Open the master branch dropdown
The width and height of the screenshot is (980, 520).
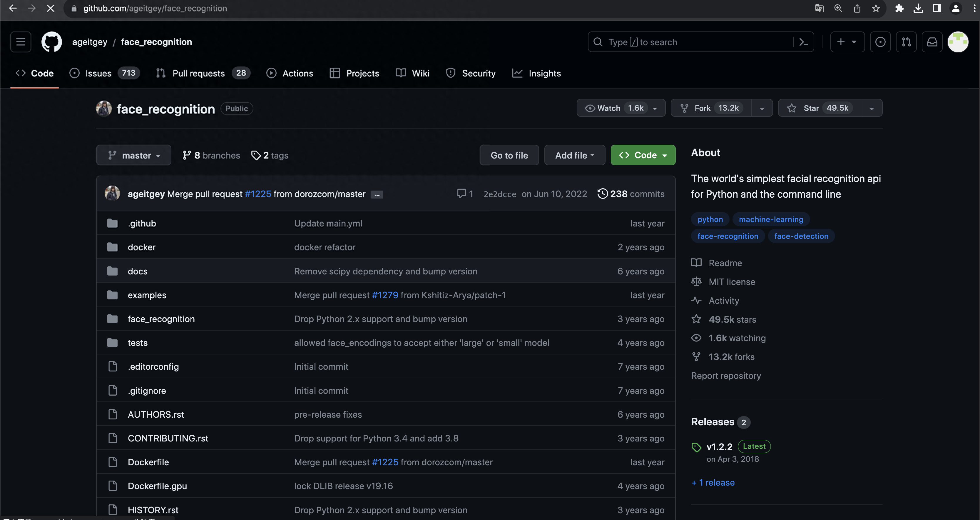pos(133,155)
